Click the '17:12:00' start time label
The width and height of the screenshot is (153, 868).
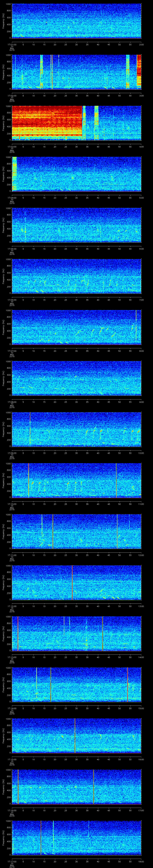12,606
